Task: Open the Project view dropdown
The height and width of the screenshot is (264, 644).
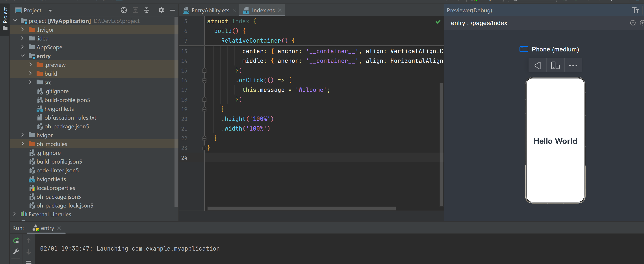Action: pos(50,11)
